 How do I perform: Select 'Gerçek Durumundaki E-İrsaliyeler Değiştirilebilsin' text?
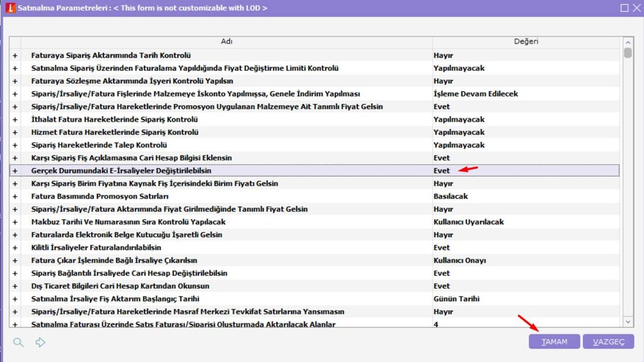(x=121, y=171)
